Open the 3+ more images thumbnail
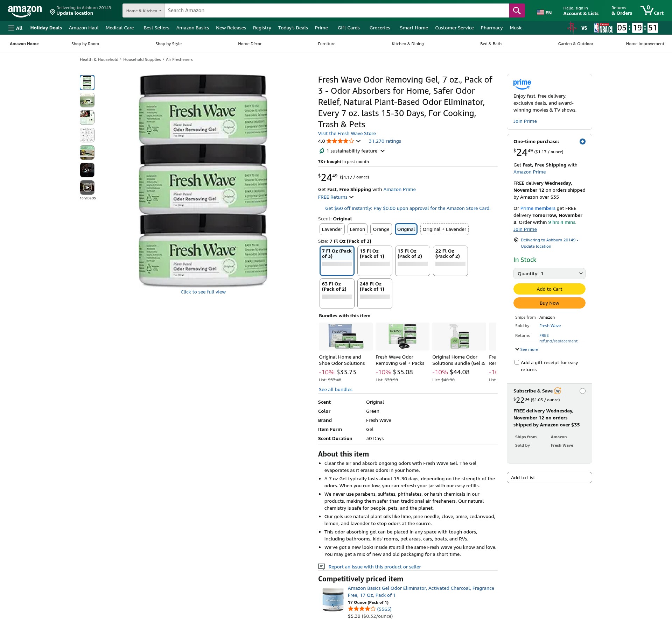Image resolution: width=672 pixels, height=644 pixels. pyautogui.click(x=87, y=170)
